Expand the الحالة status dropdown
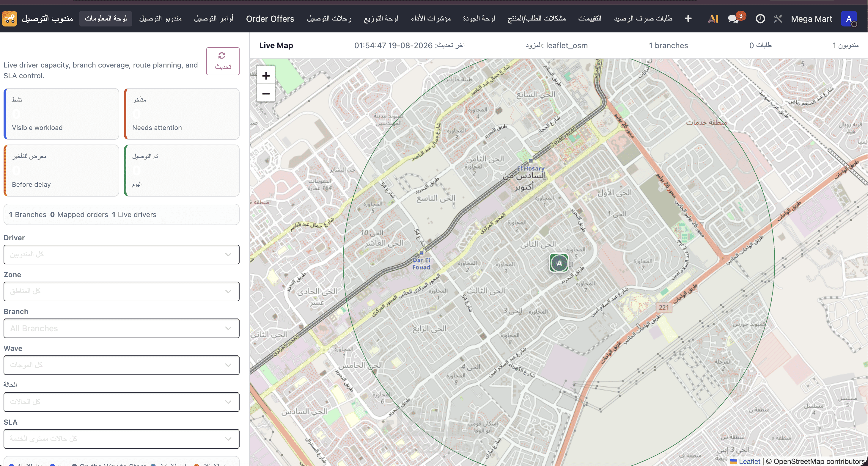The height and width of the screenshot is (466, 868). (121, 401)
